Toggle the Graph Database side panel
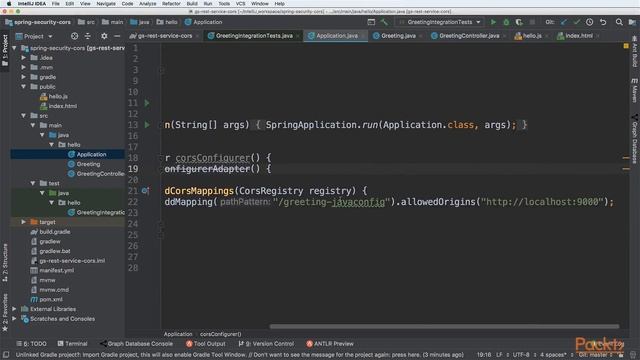The width and height of the screenshot is (640, 360). pyautogui.click(x=635, y=139)
